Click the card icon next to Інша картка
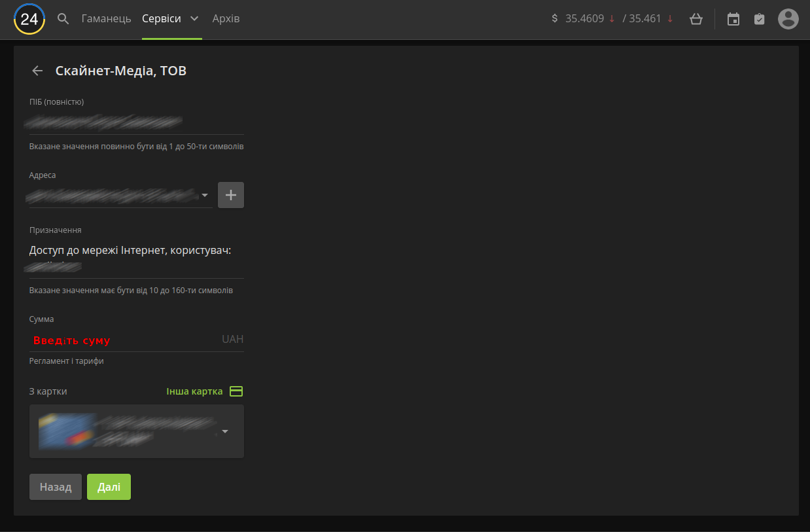The image size is (810, 532). pos(237,391)
